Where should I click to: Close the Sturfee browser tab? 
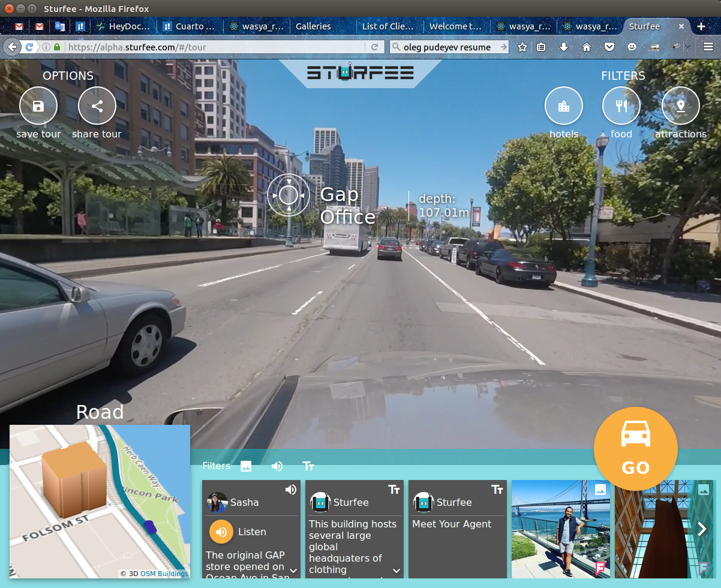[x=681, y=26]
